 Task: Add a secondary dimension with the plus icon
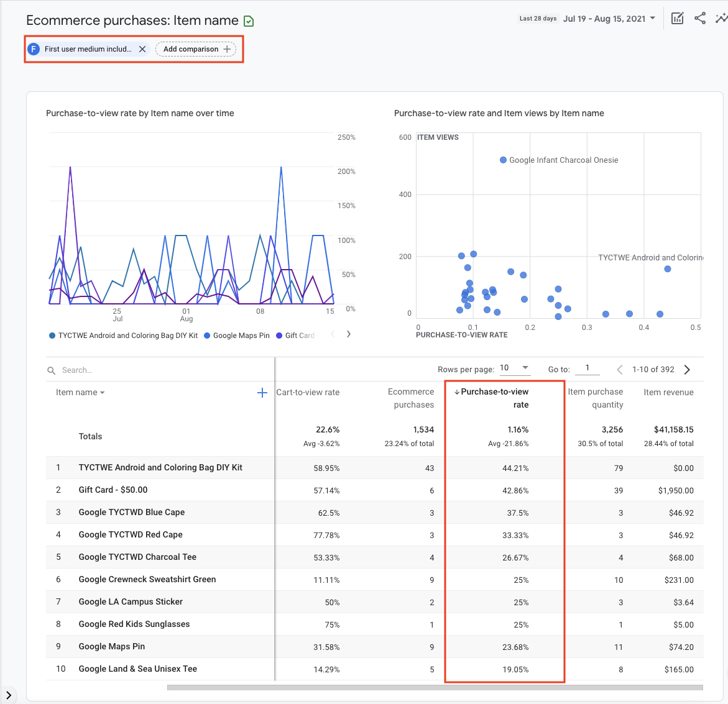[x=262, y=392]
